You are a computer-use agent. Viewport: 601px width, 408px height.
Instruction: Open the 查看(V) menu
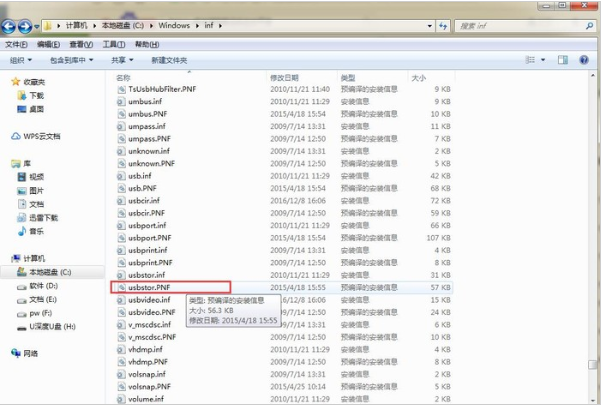(x=82, y=44)
